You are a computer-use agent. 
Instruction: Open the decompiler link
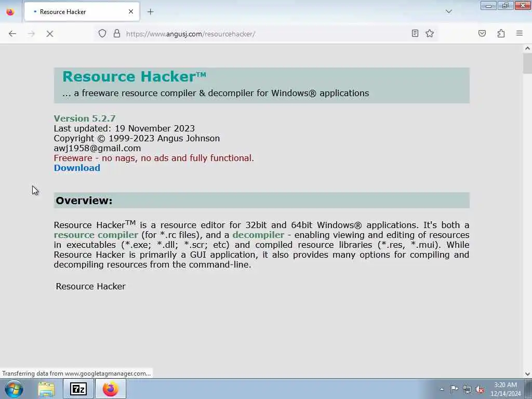[x=258, y=235]
